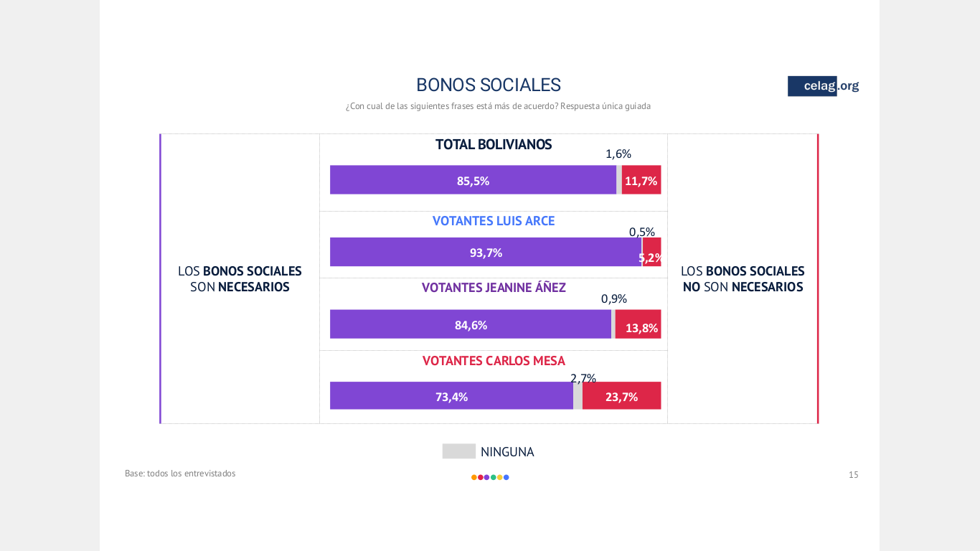Click the page number 15
Screen dimensions: 980x551
point(854,475)
